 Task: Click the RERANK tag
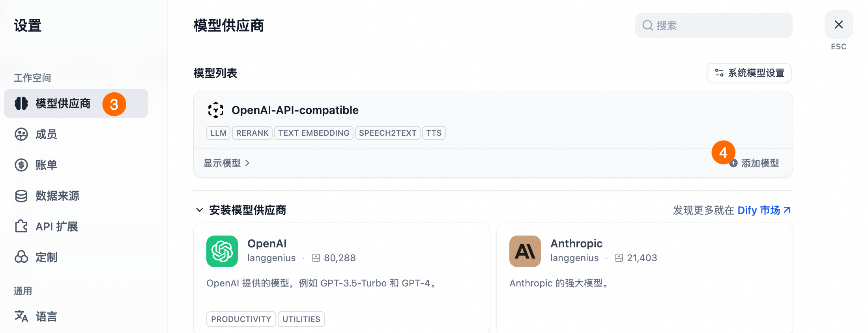tap(253, 133)
